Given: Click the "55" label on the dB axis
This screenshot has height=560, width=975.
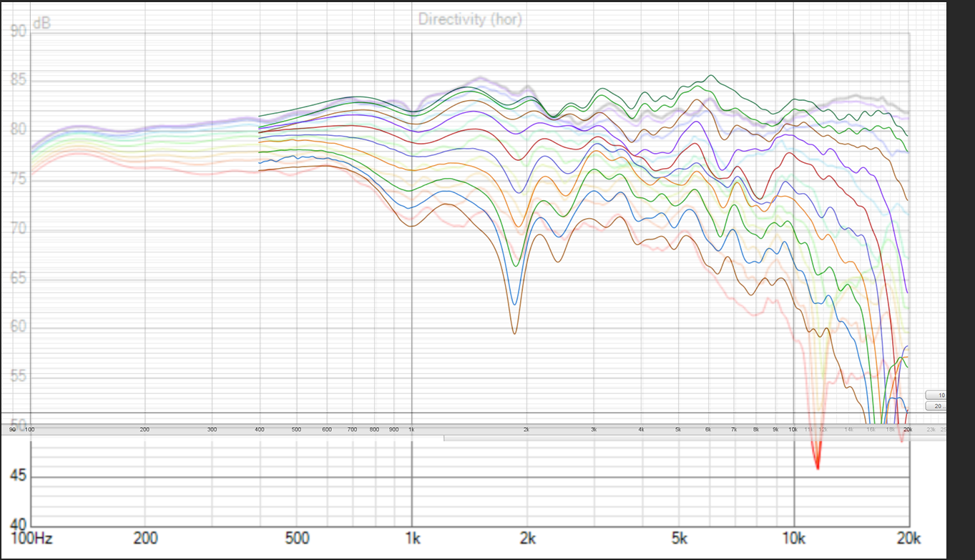Looking at the screenshot, I should coord(19,377).
